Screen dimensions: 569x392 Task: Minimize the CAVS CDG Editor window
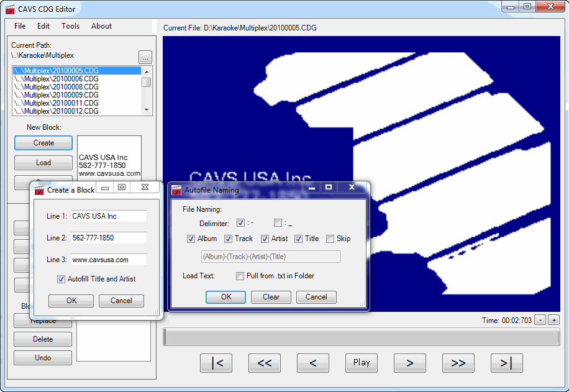(x=511, y=7)
